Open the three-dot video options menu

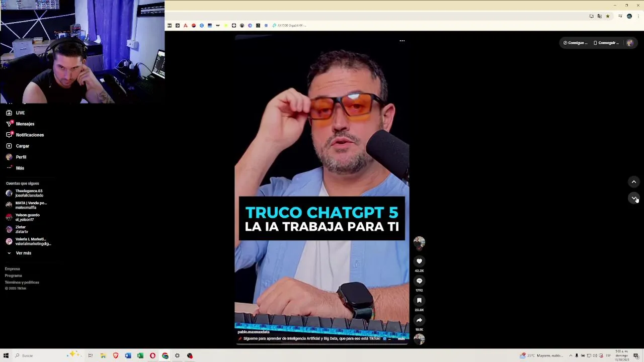click(x=402, y=41)
